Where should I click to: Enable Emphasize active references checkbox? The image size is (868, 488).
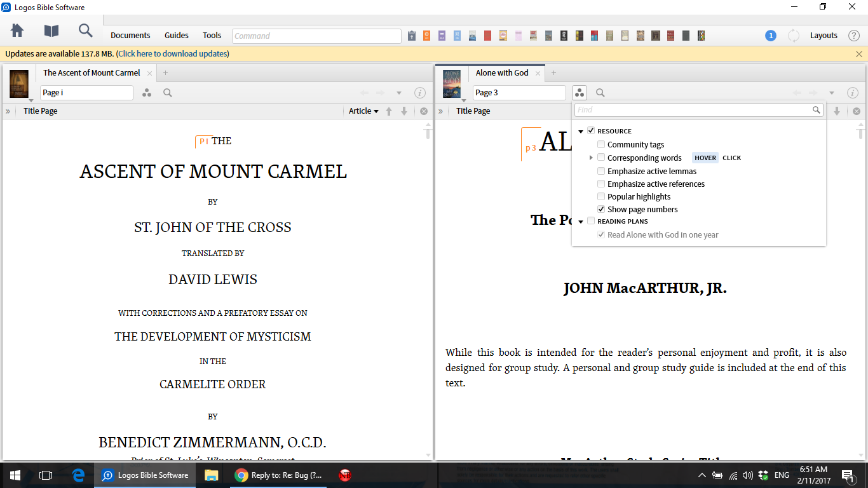[601, 184]
